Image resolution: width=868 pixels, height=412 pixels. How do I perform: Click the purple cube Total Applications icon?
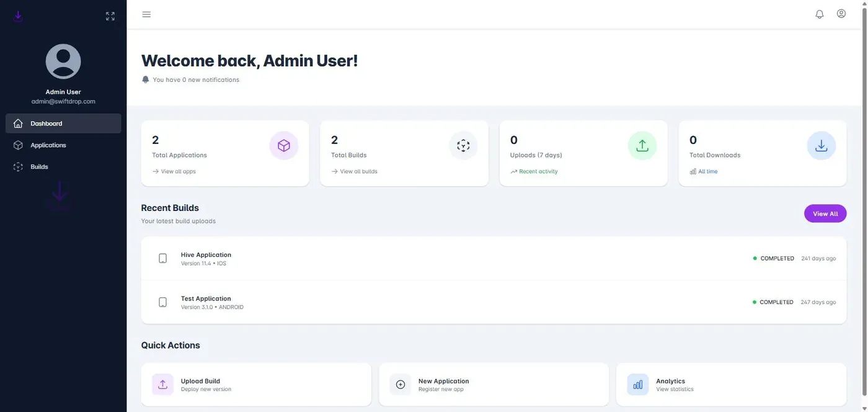click(284, 146)
